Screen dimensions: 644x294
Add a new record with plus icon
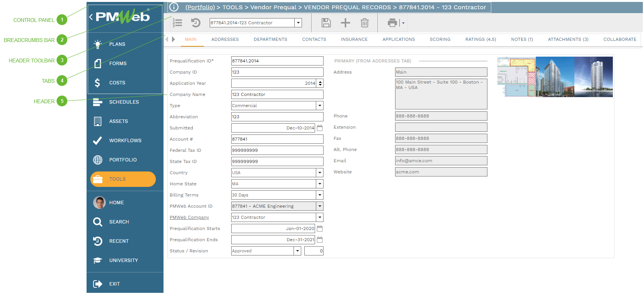[x=345, y=23]
